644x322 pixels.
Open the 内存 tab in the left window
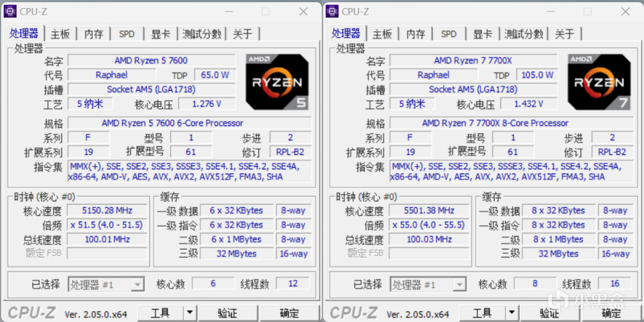click(93, 34)
